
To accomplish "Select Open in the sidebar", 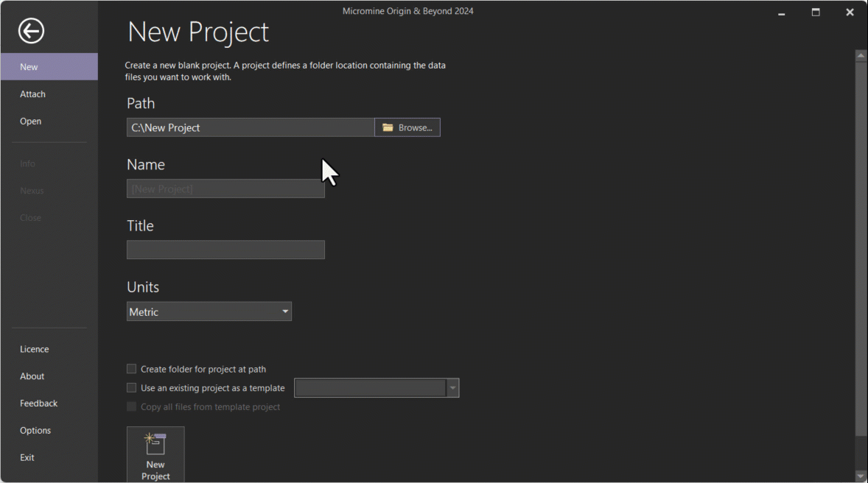I will click(x=30, y=121).
